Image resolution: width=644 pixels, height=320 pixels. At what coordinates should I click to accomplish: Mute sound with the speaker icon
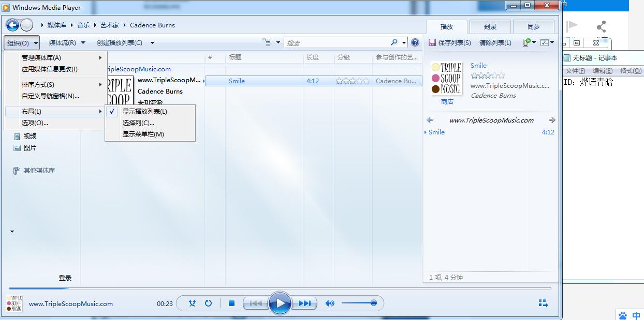(x=329, y=303)
